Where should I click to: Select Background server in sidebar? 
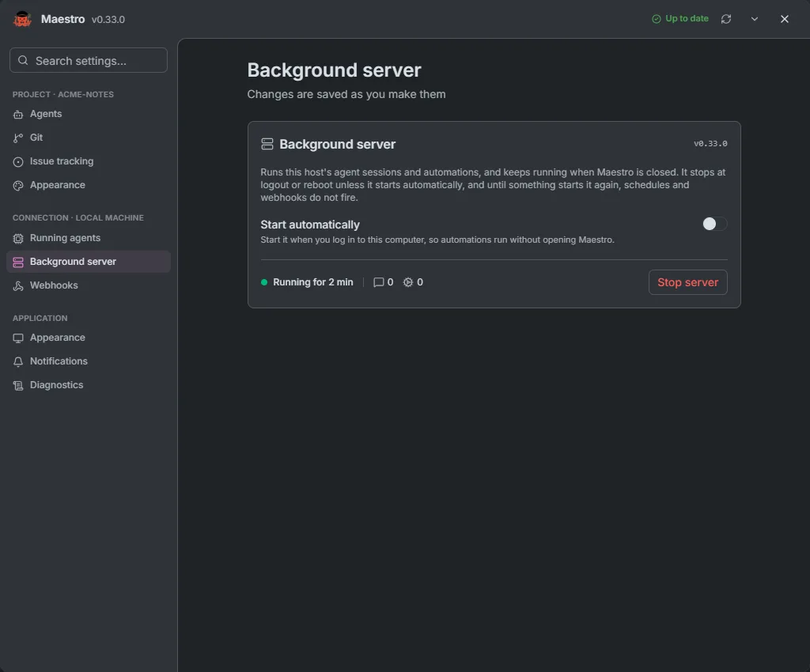[x=89, y=262]
